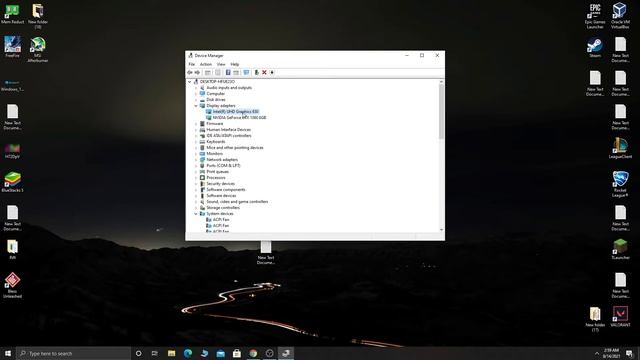640x360 pixels.
Task: Maximize the Device Manager window
Action: pos(422,56)
